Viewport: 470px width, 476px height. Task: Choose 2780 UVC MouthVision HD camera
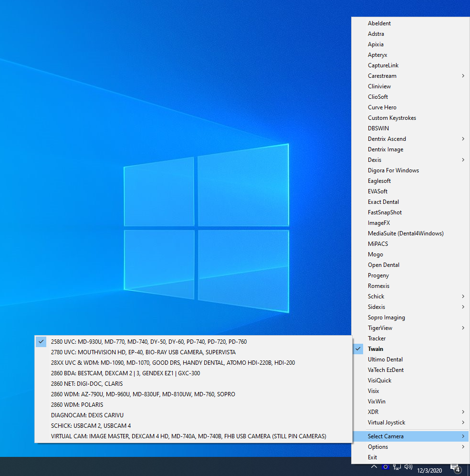click(194, 352)
